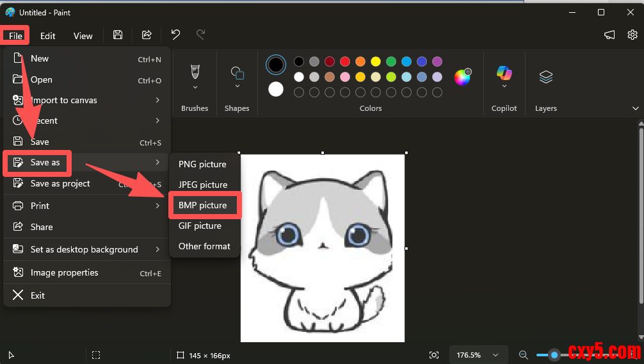Image resolution: width=644 pixels, height=364 pixels.
Task: Select the white secondary color circle
Action: pos(276,89)
